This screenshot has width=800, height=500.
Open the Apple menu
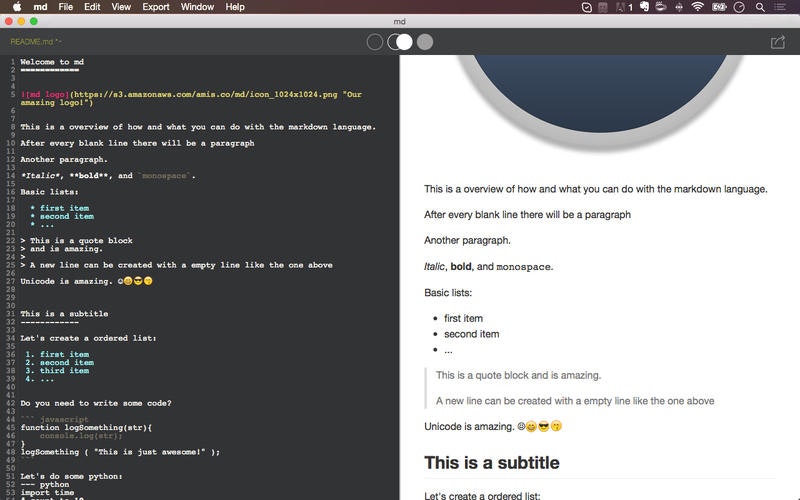[17, 7]
